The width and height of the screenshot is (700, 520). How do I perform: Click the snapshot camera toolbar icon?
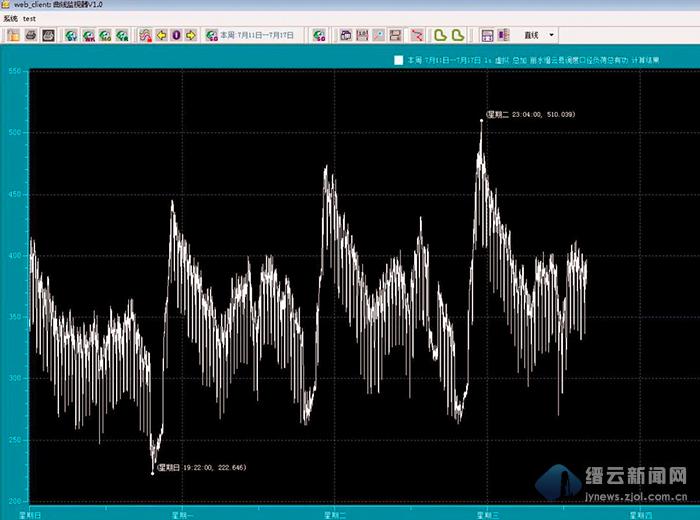(346, 35)
